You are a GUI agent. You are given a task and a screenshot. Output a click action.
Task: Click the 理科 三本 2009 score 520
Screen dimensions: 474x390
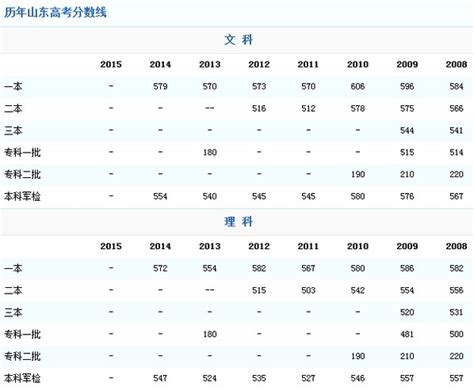pos(407,312)
